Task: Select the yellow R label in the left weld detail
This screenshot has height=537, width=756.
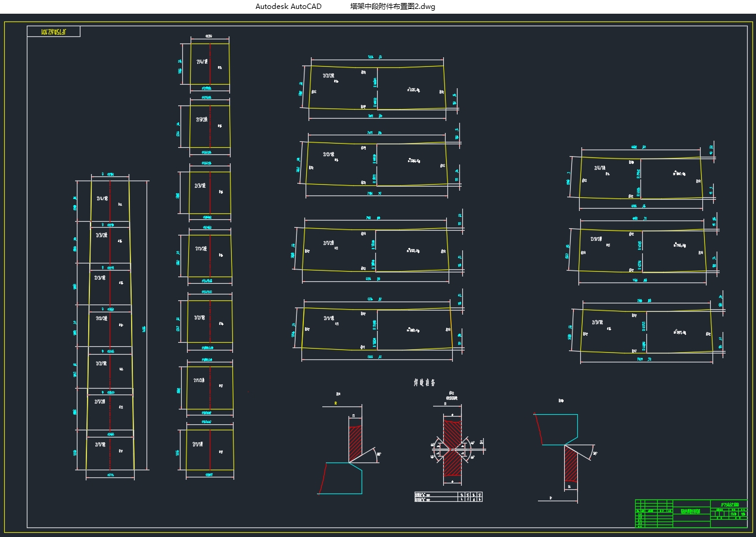Action: (336, 403)
